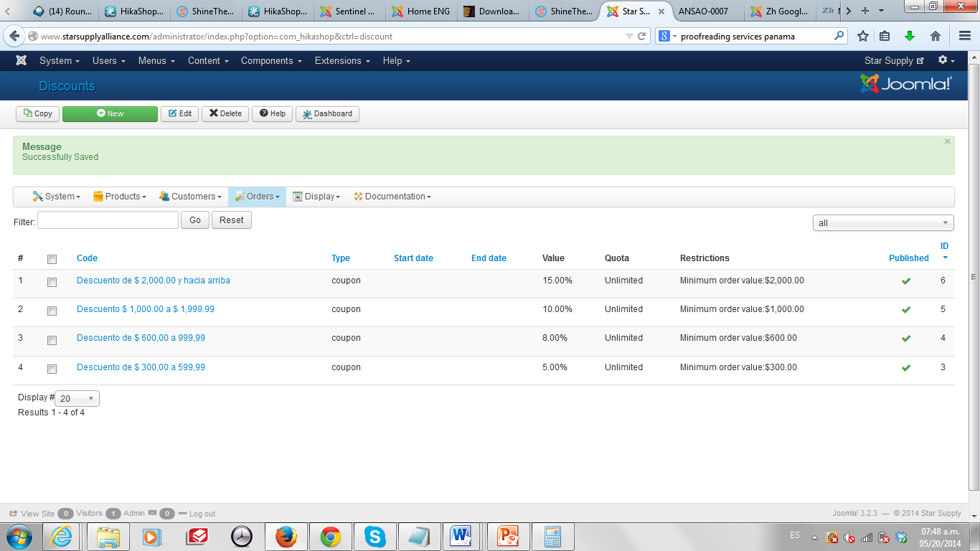Click the View Site link in the footer
The image size is (980, 551).
point(32,514)
